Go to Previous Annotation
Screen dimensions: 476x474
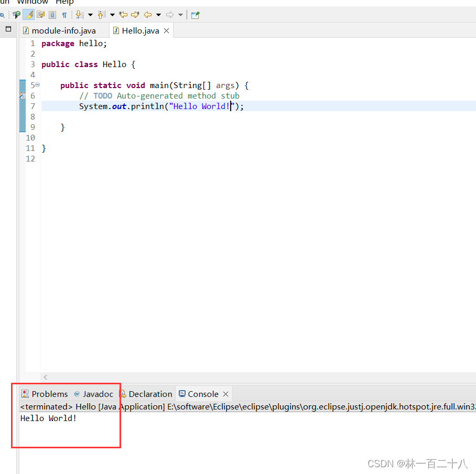[101, 15]
